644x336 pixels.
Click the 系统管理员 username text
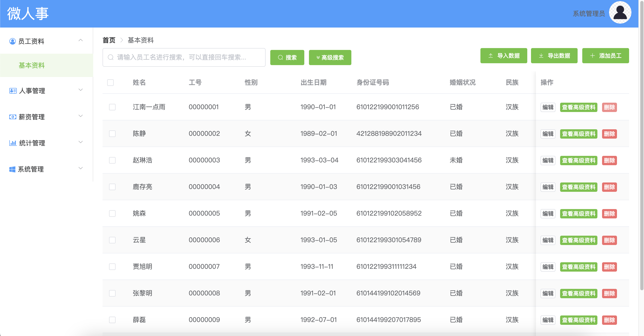pyautogui.click(x=589, y=13)
